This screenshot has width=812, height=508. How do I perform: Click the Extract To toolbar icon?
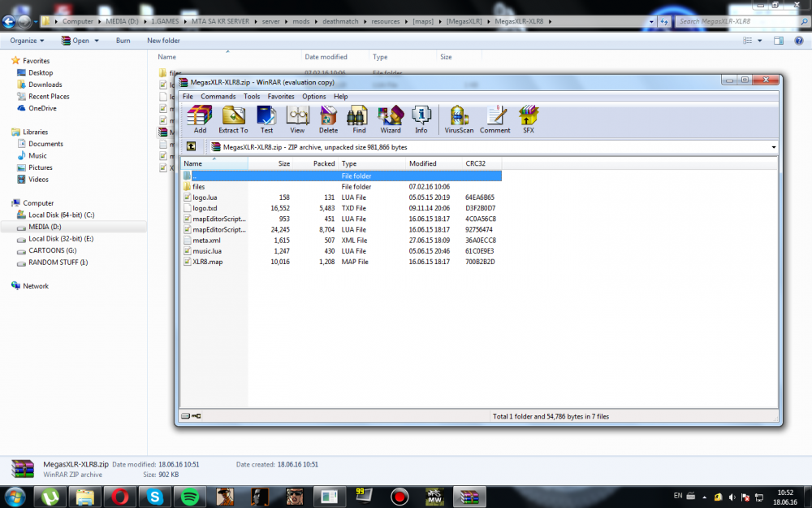pyautogui.click(x=233, y=119)
